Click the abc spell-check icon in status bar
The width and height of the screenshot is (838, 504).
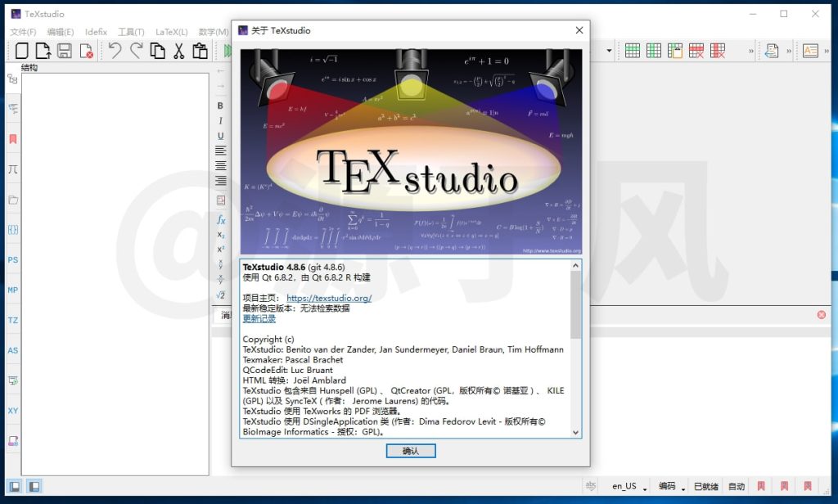591,485
